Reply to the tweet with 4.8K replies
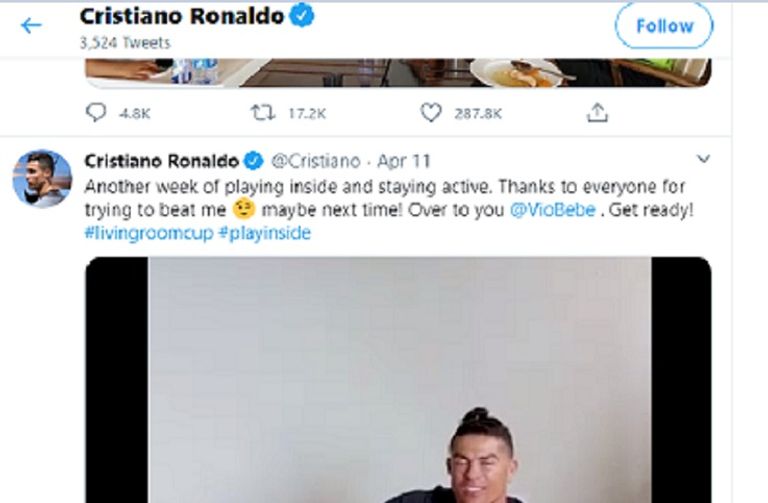 [97, 113]
